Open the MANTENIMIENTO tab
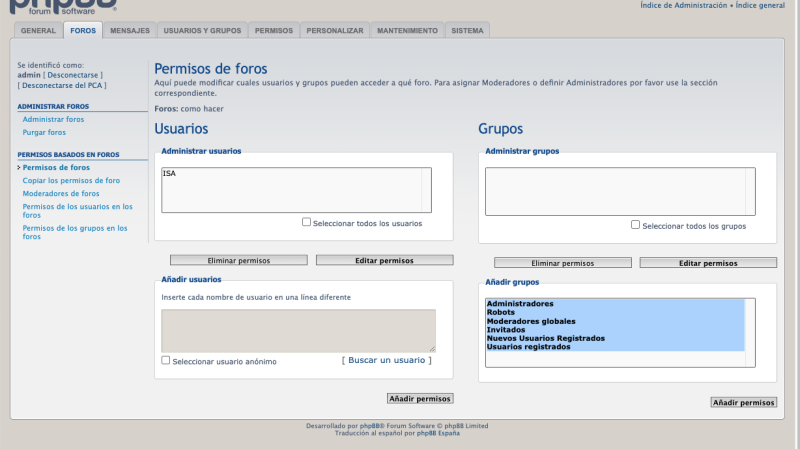This screenshot has height=449, width=800. point(407,31)
